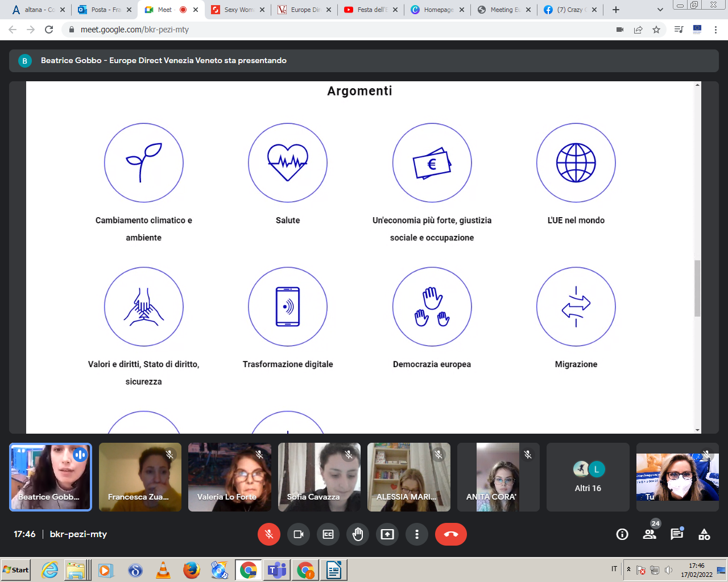Raise hand in the meeting
The width and height of the screenshot is (728, 582).
(358, 534)
